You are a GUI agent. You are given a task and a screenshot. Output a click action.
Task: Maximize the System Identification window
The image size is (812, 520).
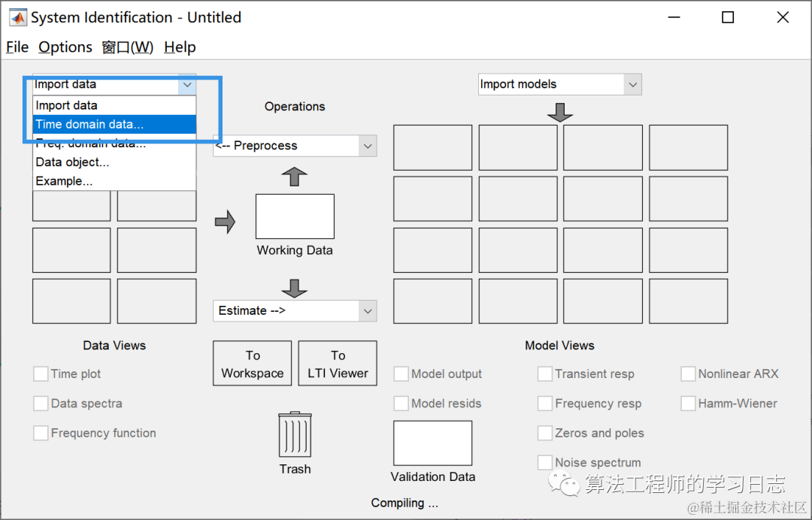click(x=728, y=17)
